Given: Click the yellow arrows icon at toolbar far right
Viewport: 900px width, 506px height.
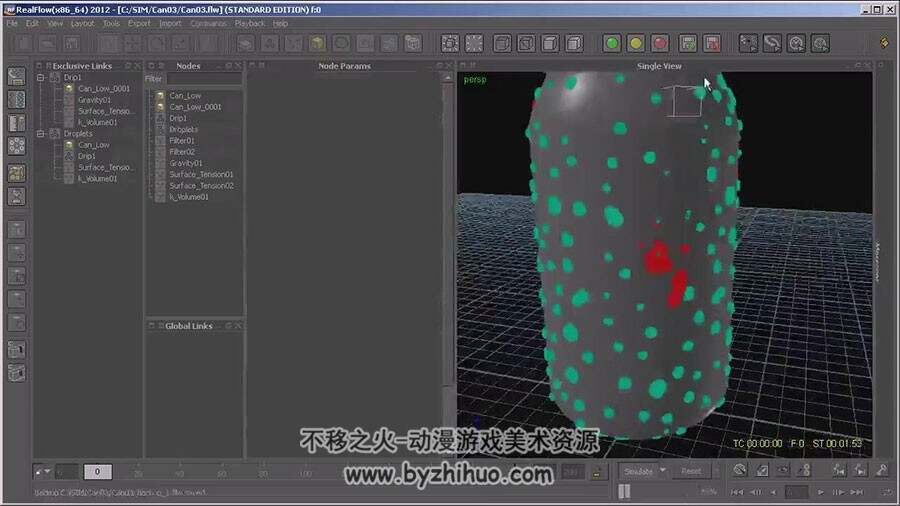Looking at the screenshot, I should (884, 42).
